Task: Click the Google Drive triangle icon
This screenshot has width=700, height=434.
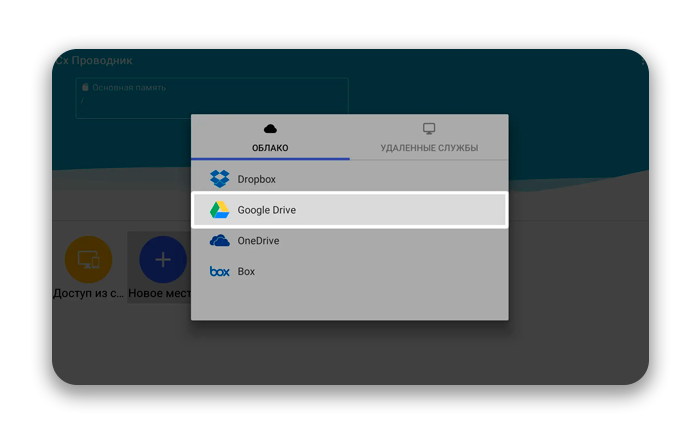Action: coord(219,210)
